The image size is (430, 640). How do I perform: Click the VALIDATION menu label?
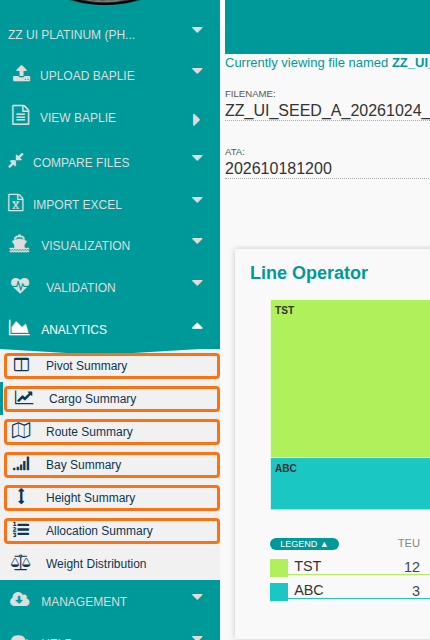[x=81, y=288]
